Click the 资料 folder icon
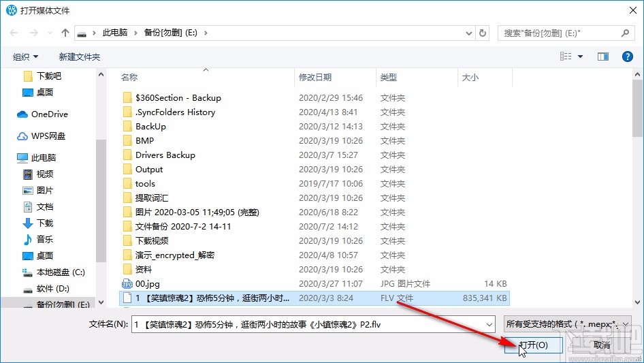The height and width of the screenshot is (363, 644). pyautogui.click(x=128, y=270)
